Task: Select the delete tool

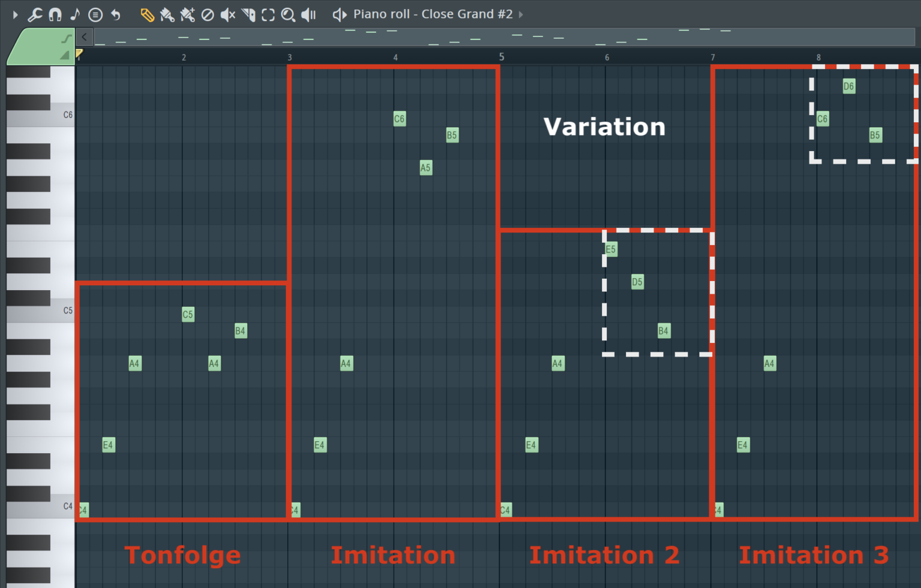Action: pyautogui.click(x=207, y=14)
